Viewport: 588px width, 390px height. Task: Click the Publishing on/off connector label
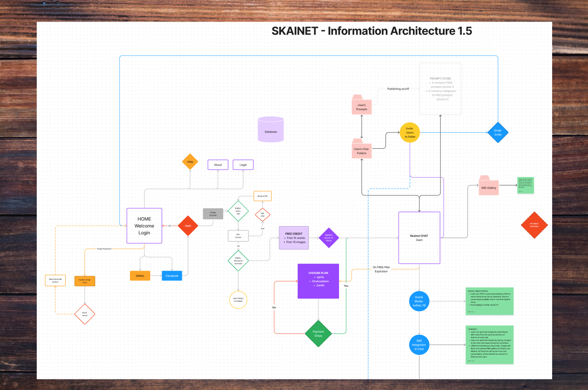(x=398, y=89)
